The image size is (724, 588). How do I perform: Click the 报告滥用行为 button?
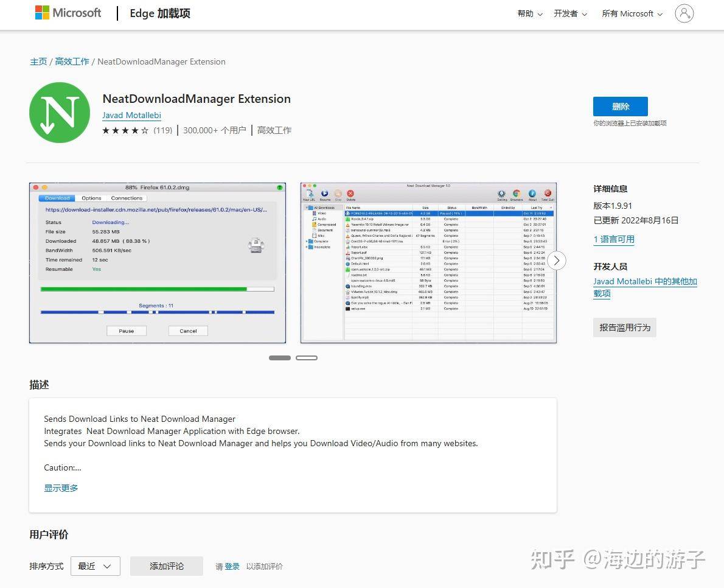point(624,327)
